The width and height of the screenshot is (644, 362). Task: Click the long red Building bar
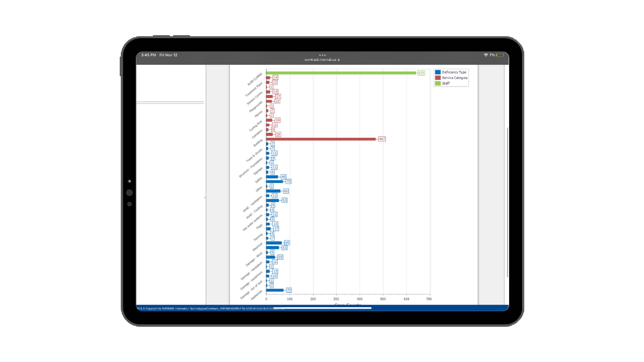(x=321, y=139)
